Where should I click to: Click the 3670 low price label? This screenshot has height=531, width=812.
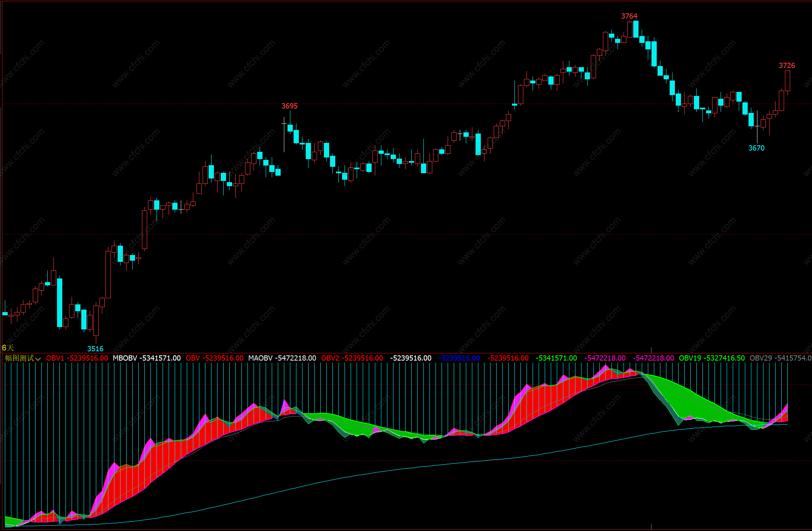point(756,148)
